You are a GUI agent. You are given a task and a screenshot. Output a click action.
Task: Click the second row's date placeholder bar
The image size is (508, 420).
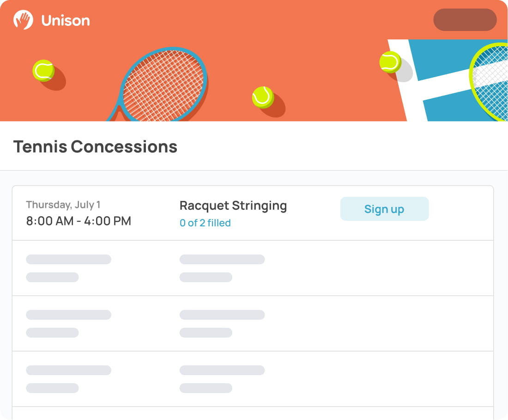(x=68, y=259)
